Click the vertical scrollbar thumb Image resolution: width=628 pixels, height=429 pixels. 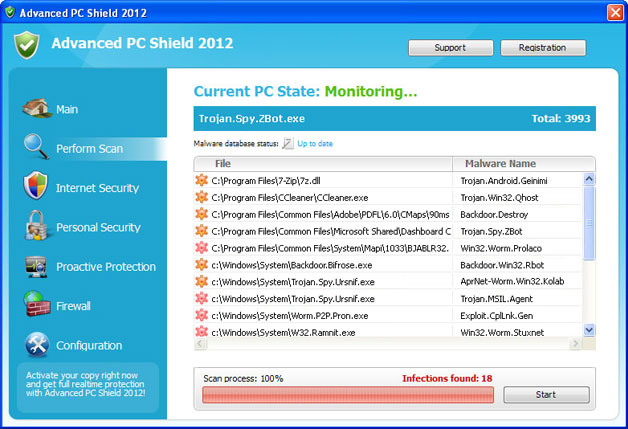589,223
